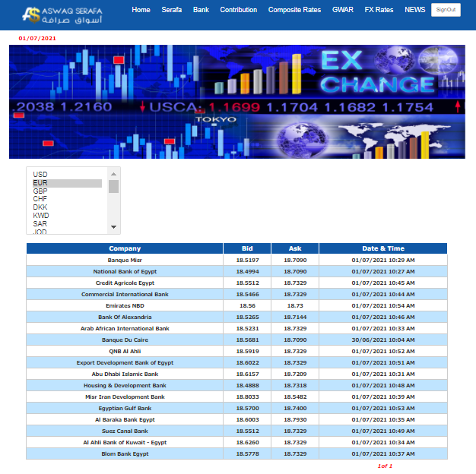Click the QNB Al Ahli name

125,351
